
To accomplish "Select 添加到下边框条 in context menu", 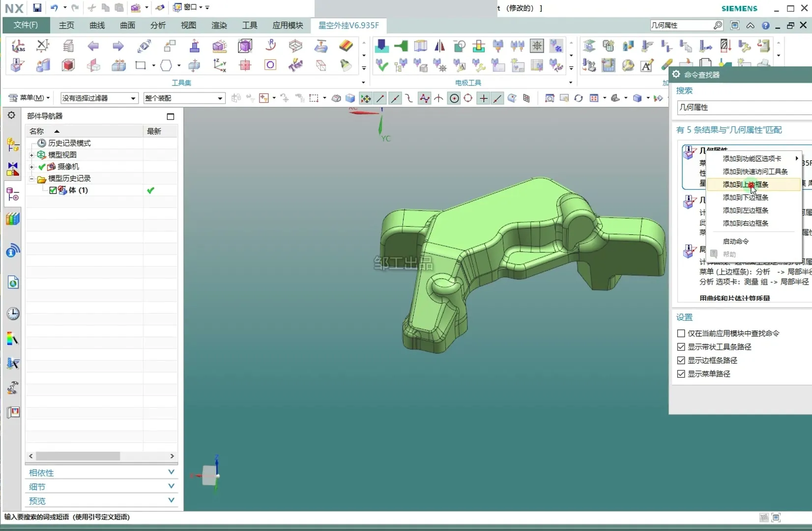I will pos(745,197).
